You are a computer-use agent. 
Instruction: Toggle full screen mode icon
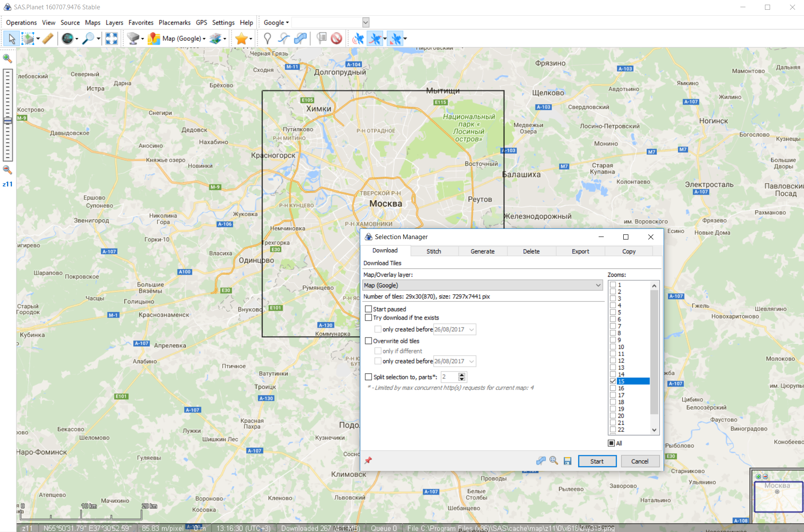[x=112, y=39]
